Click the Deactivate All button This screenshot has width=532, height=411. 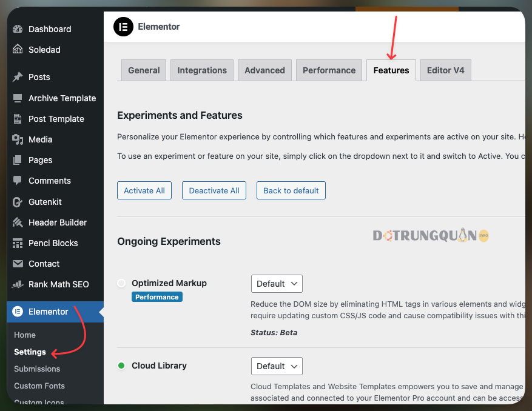point(214,190)
